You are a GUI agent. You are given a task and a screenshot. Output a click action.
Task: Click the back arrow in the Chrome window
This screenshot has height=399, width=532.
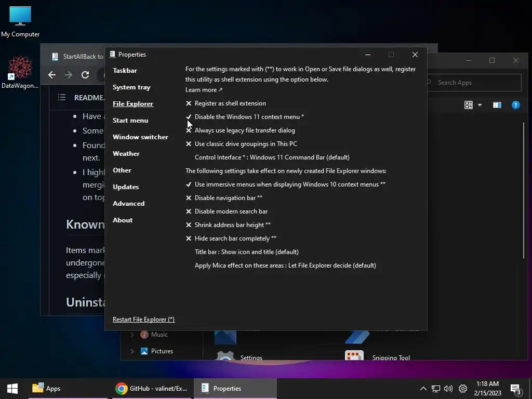click(x=52, y=75)
